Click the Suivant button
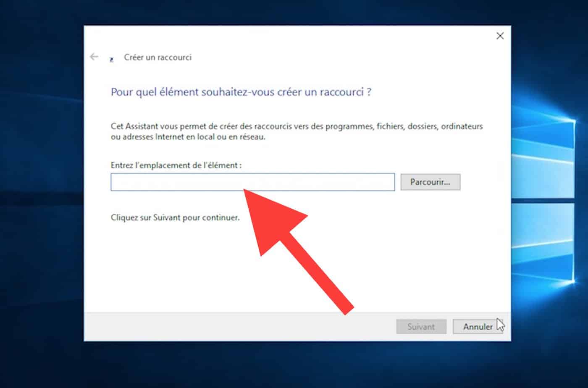 point(421,327)
